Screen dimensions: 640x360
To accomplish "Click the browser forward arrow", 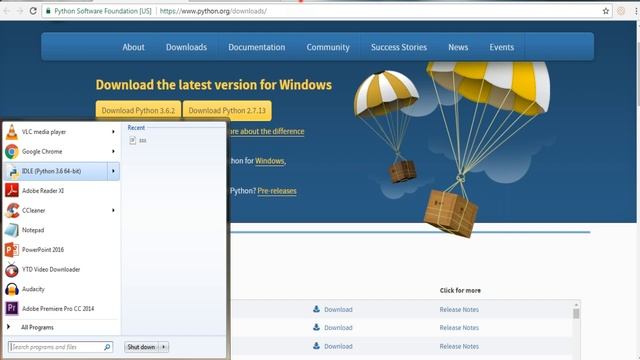I will (x=20, y=11).
